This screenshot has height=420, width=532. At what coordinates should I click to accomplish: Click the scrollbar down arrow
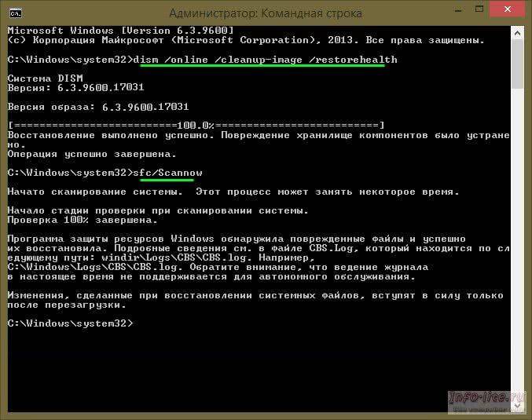(x=517, y=405)
